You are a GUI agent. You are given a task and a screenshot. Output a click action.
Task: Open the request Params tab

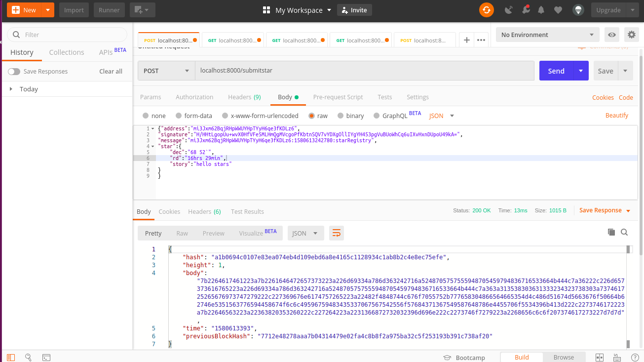(x=151, y=97)
